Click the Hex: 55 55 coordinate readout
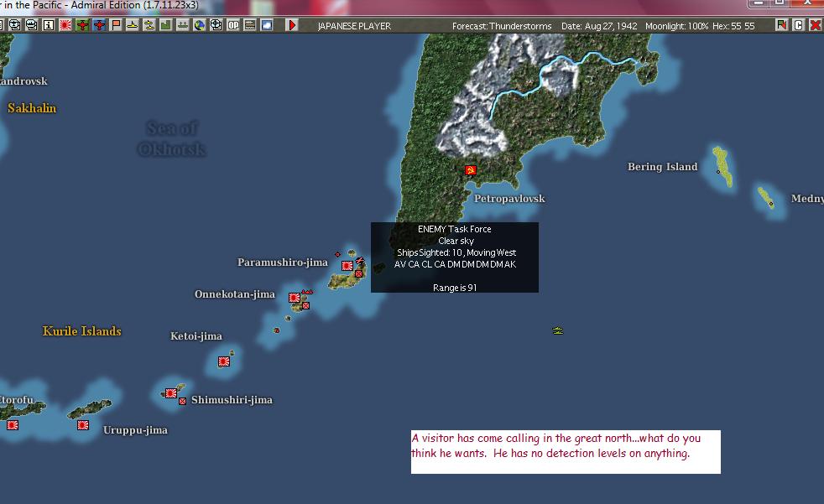The image size is (824, 504). click(x=733, y=26)
